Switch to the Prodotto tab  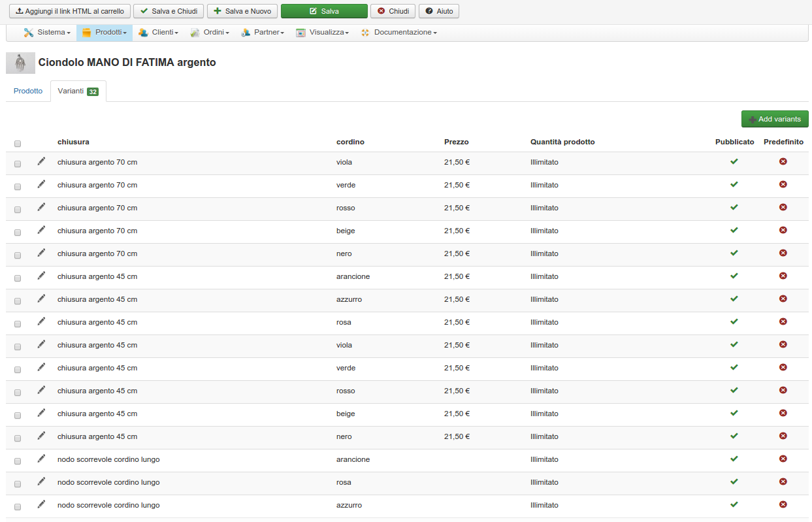28,91
